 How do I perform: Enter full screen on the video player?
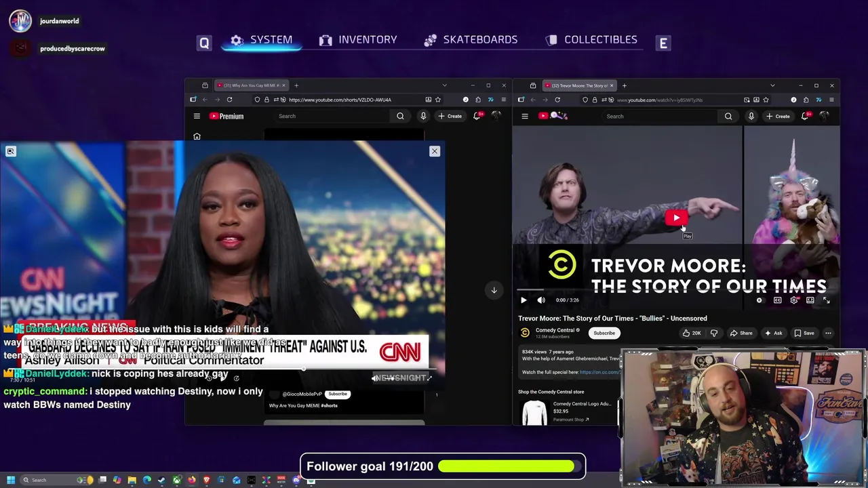click(x=827, y=300)
